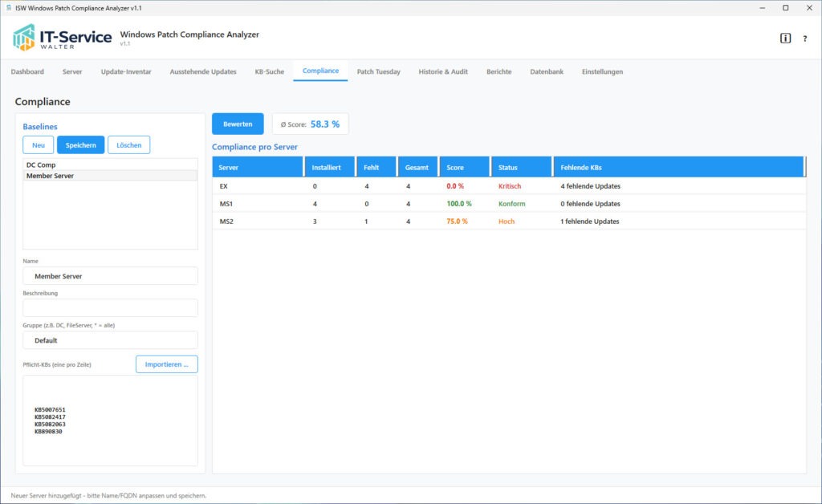Open the Einstellungen tab
Viewport: 822px width, 504px height.
(x=602, y=71)
